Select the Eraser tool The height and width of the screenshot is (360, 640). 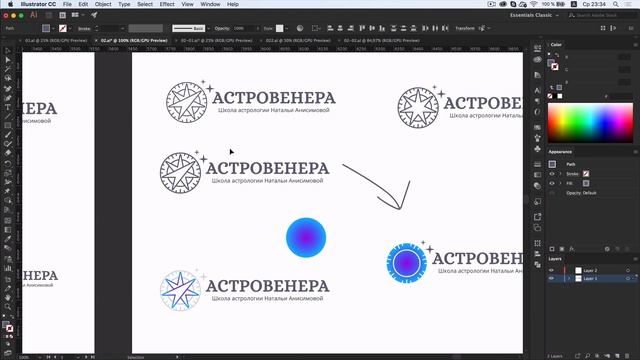[8, 153]
